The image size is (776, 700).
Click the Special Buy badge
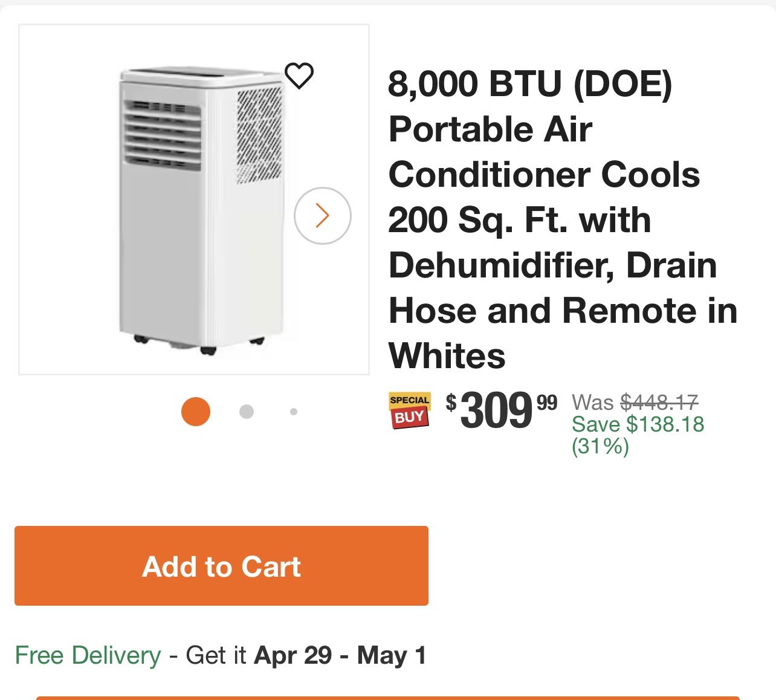pos(409,410)
